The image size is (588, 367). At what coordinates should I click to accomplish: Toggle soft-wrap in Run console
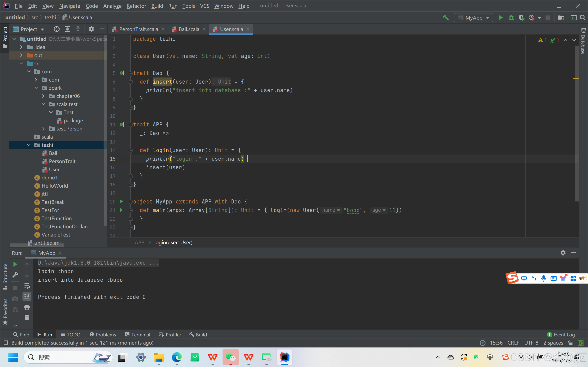click(27, 286)
